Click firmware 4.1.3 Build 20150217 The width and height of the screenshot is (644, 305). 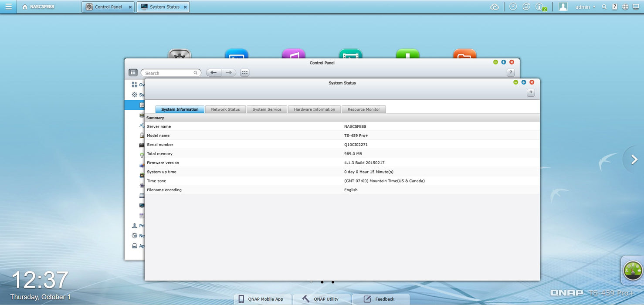pos(364,163)
